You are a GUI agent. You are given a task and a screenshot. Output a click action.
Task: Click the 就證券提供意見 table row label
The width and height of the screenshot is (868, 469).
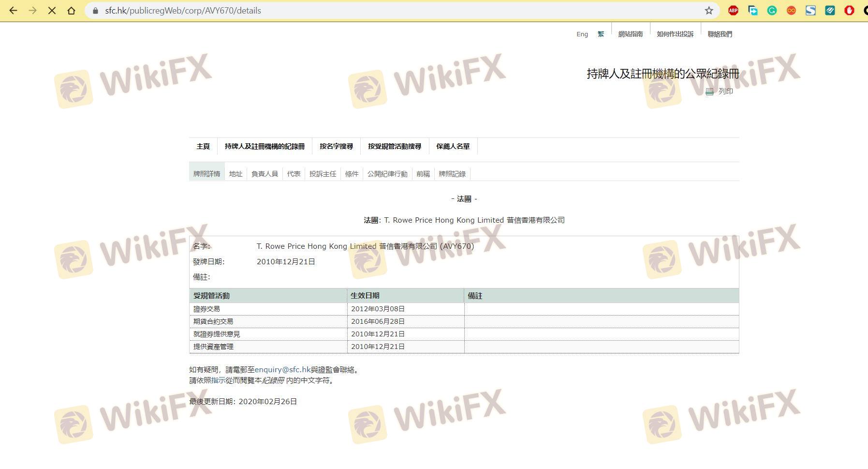click(217, 334)
